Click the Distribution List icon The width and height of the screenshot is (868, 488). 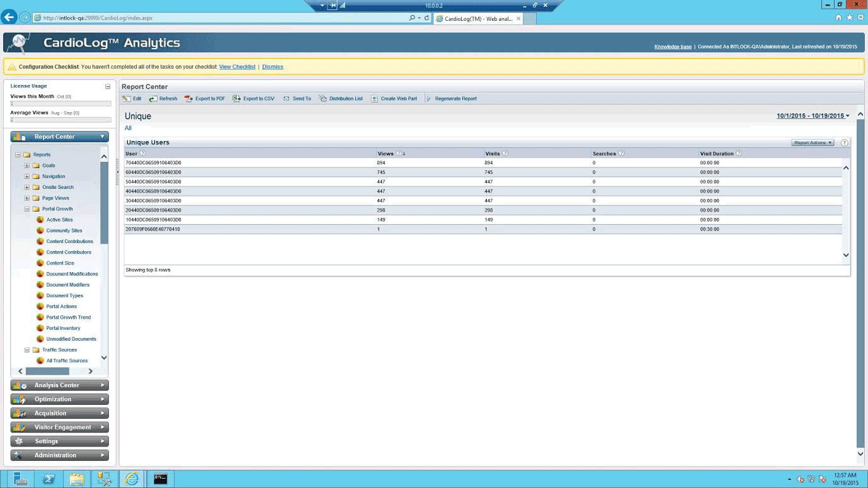323,98
